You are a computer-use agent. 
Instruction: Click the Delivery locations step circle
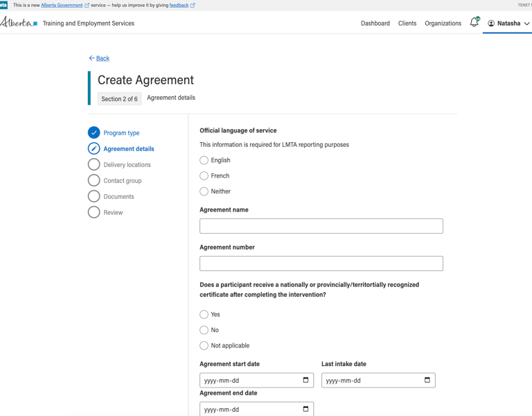[x=94, y=164]
